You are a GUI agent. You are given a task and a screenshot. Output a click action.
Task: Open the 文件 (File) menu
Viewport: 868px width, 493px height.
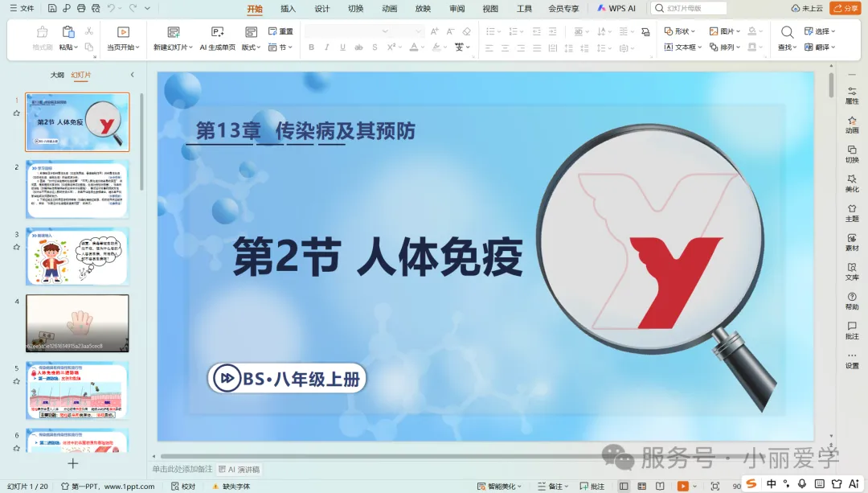click(22, 8)
